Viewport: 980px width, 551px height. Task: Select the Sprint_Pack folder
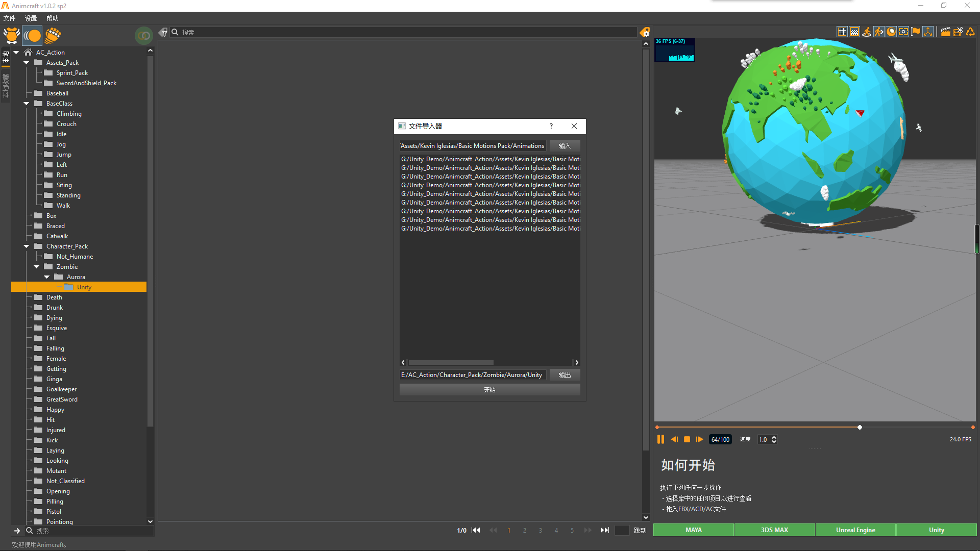(72, 72)
